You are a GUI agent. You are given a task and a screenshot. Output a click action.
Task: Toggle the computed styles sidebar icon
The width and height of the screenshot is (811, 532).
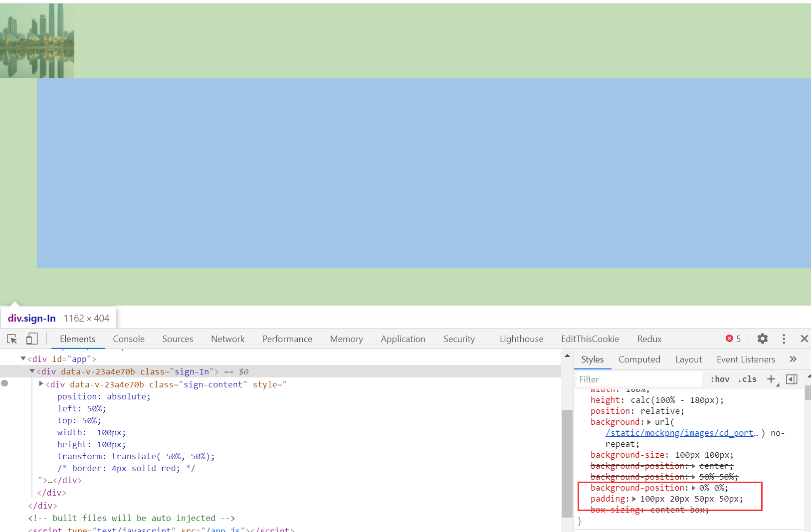point(792,379)
